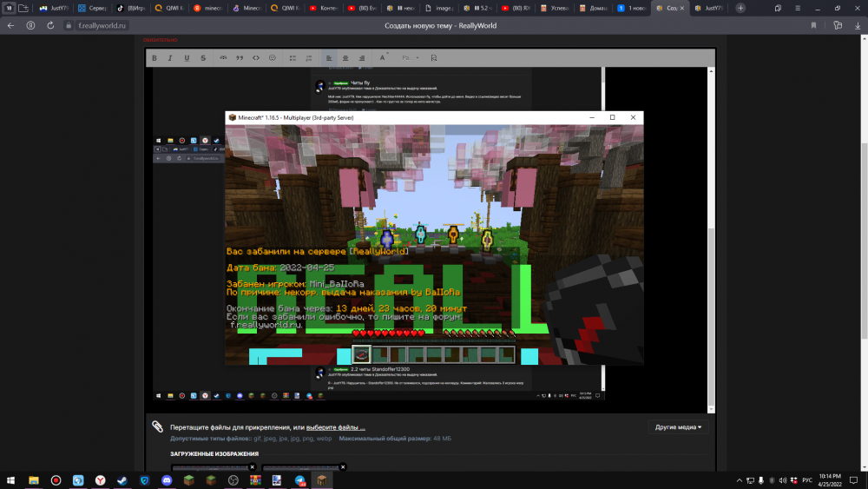Image resolution: width=868 pixels, height=489 pixels.
Task: Maximize the Minecraft window
Action: tap(612, 117)
